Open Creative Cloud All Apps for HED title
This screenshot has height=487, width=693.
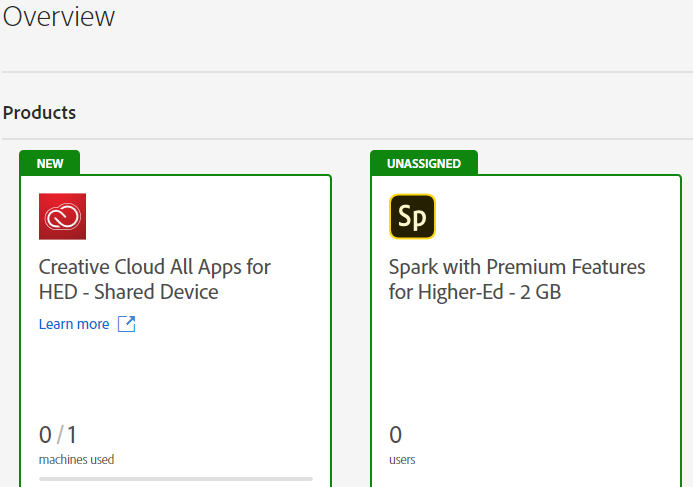[155, 279]
